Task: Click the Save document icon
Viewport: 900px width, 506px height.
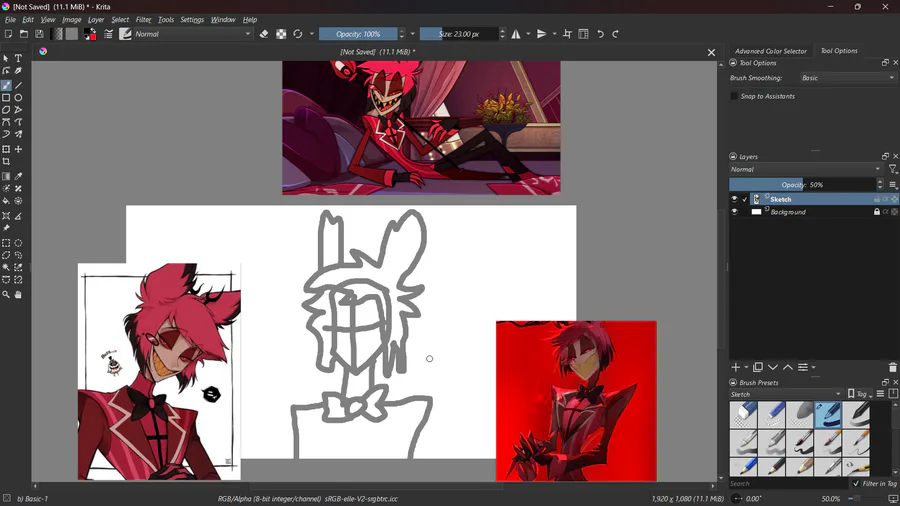Action: click(39, 34)
